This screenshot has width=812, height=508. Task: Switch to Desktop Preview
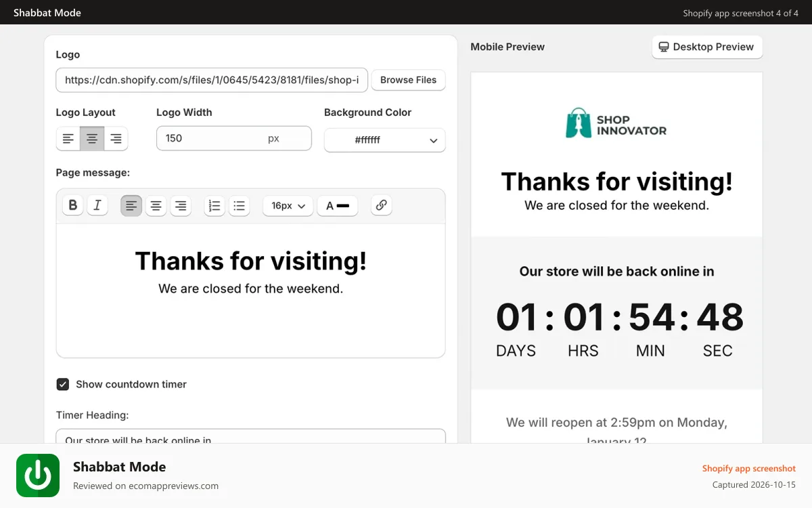(707, 47)
